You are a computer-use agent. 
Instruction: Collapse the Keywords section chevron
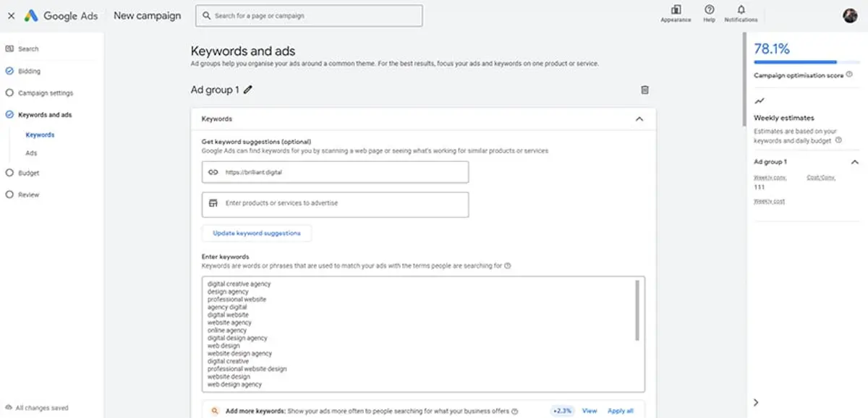(x=639, y=118)
